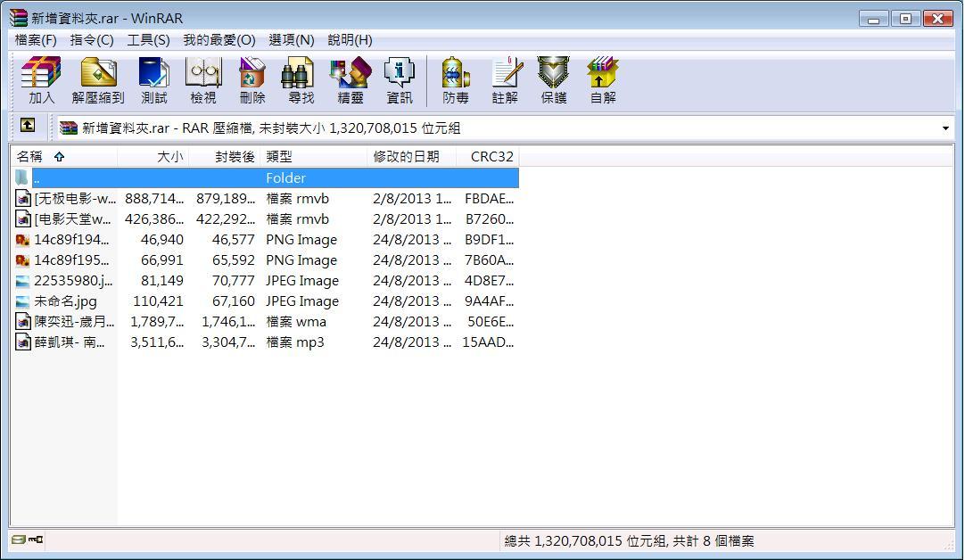
Task: Click the packed size 65,592
Action: click(x=234, y=259)
